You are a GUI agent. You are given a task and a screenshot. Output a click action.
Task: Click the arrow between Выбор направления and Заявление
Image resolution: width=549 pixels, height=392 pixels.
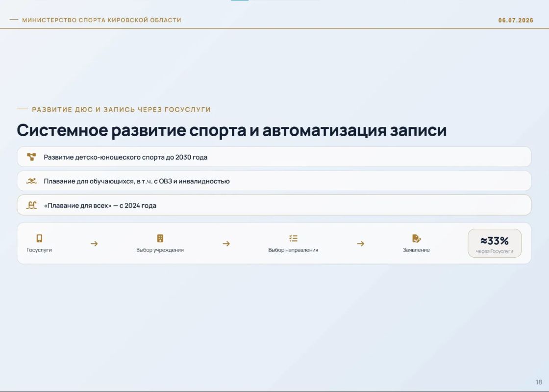point(361,243)
